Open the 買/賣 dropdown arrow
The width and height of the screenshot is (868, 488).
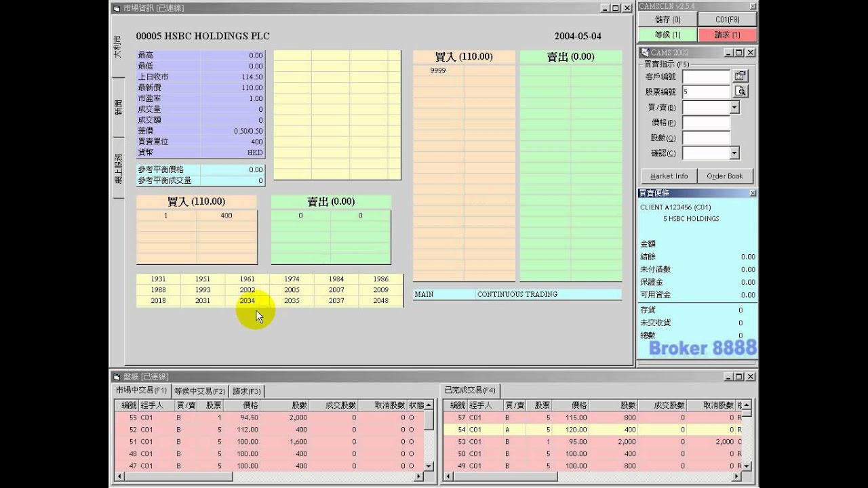734,107
